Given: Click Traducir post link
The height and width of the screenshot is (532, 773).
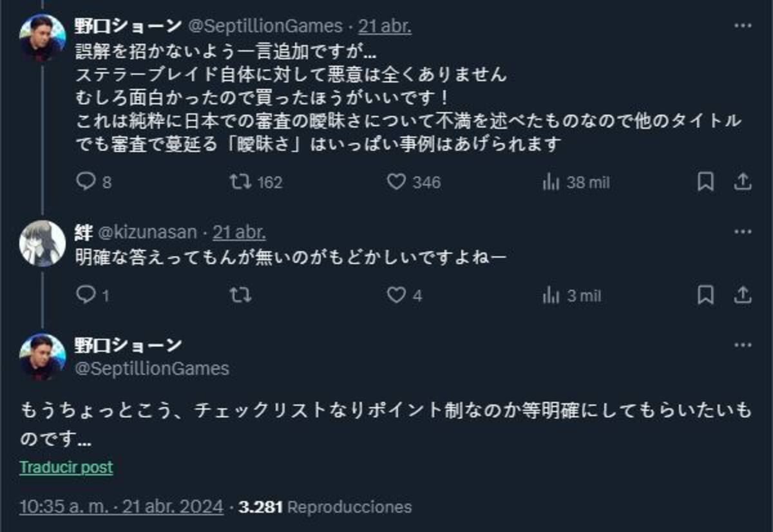Looking at the screenshot, I should 66,467.
